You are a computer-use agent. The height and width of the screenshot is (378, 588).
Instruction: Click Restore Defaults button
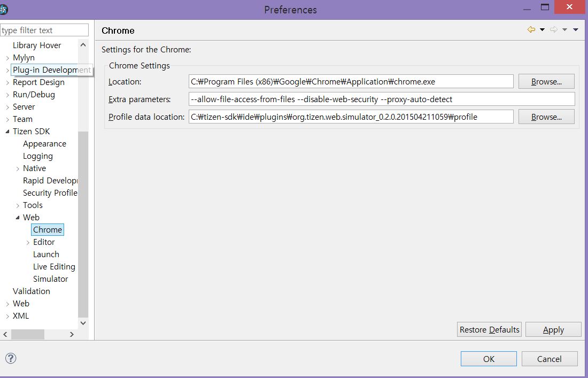[489, 329]
